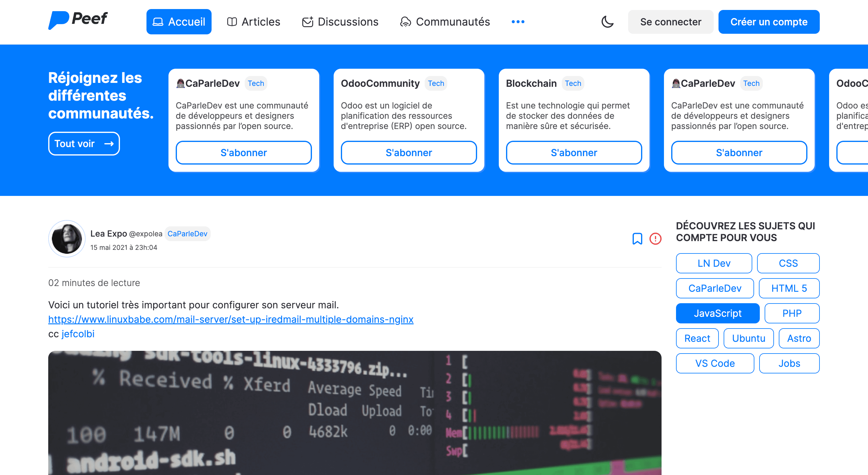The image size is (868, 475).
Task: Click Lea Expo's profile avatar
Action: click(x=67, y=238)
